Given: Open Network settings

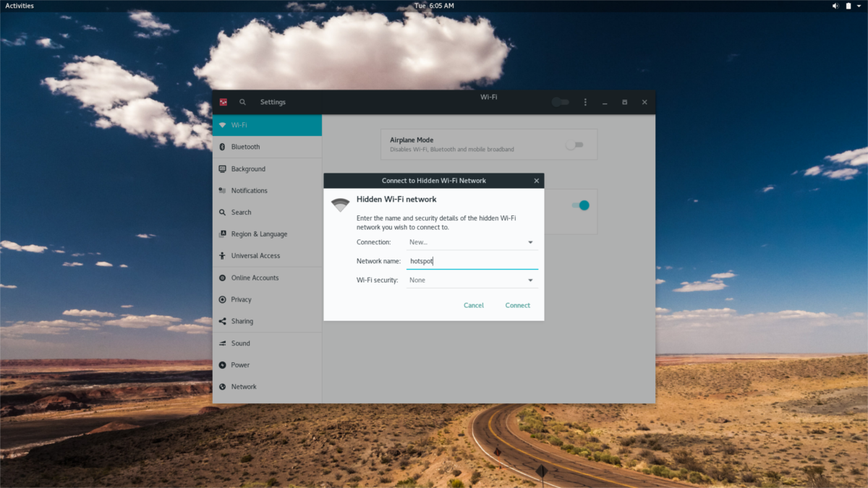Looking at the screenshot, I should tap(267, 386).
